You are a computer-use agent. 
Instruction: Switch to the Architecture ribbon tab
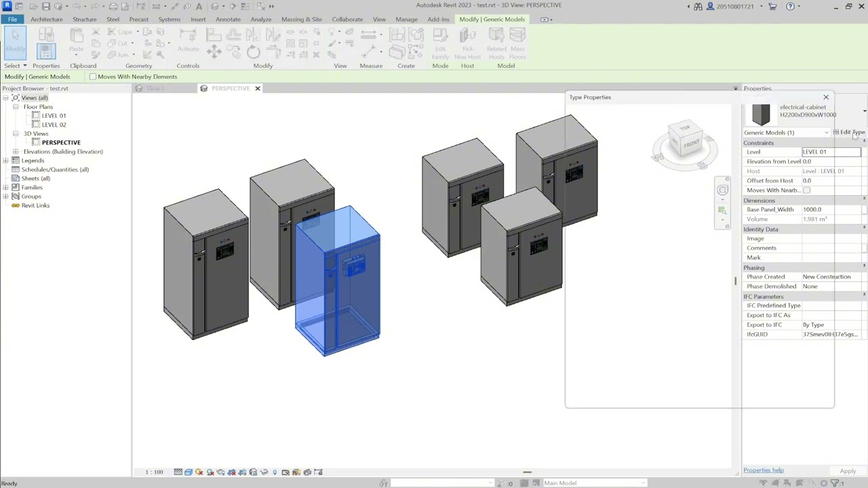(x=46, y=19)
